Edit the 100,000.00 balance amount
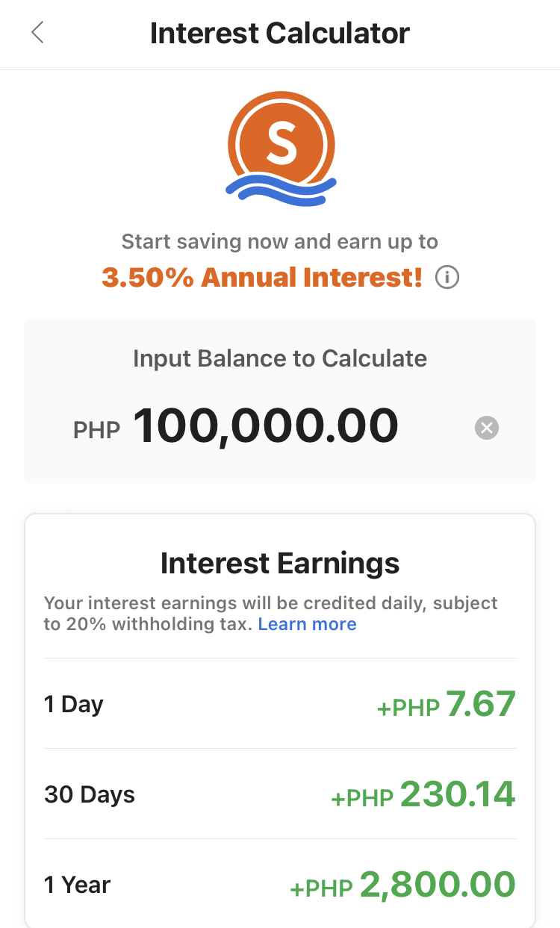This screenshot has width=560, height=928. 266,426
